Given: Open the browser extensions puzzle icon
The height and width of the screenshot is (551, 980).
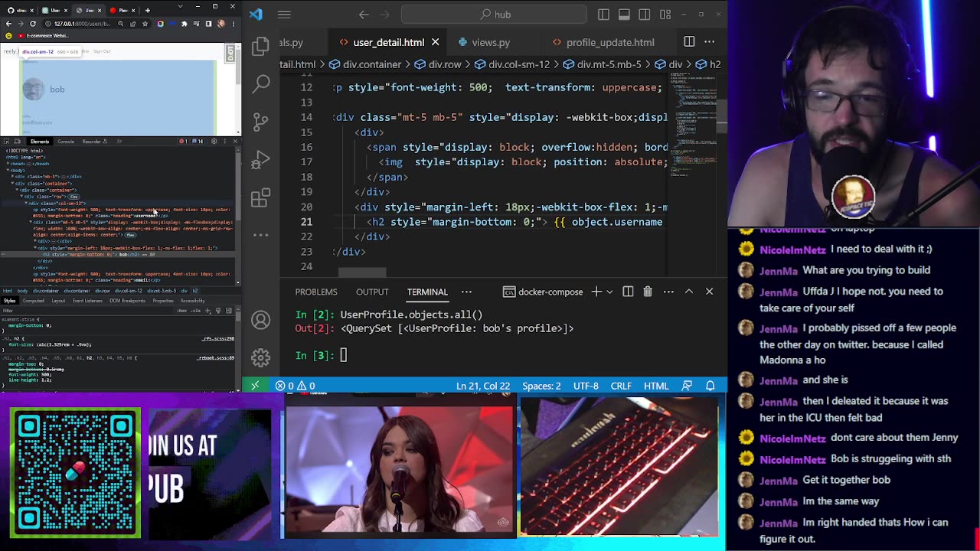Looking at the screenshot, I should pos(184,24).
